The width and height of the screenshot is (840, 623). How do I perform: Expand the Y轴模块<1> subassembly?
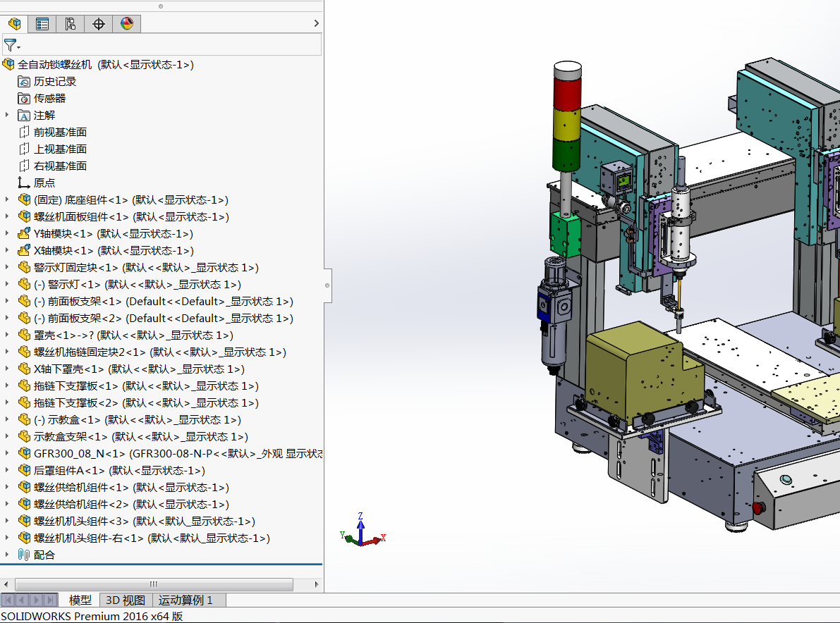(7, 233)
